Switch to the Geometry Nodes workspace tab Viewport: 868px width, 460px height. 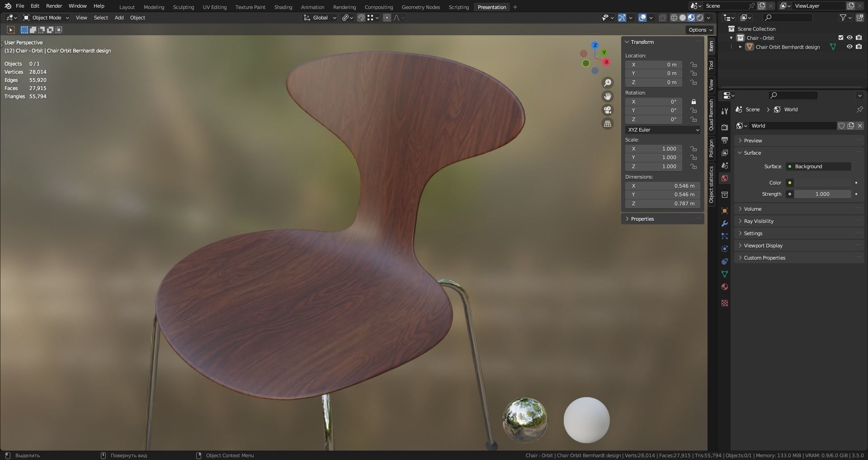(x=420, y=7)
